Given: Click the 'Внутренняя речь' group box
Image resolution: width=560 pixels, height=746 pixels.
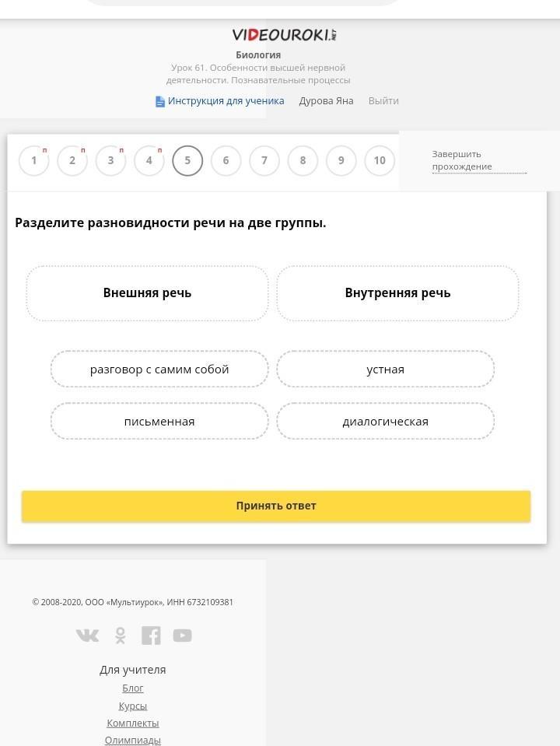Looking at the screenshot, I should pyautogui.click(x=397, y=293).
